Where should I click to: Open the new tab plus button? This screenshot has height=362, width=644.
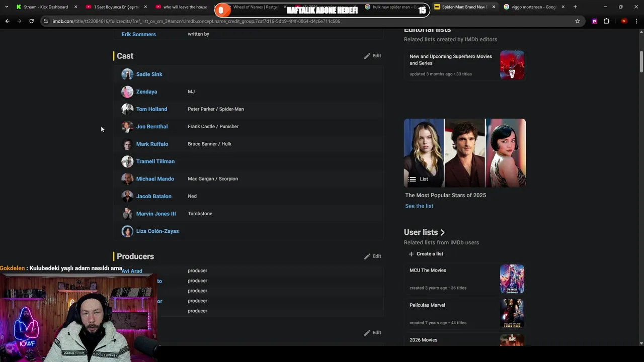[x=575, y=7]
